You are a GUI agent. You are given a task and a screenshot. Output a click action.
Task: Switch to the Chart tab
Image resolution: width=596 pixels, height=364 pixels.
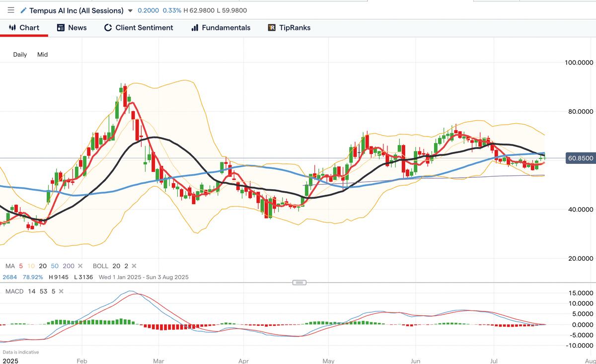24,28
